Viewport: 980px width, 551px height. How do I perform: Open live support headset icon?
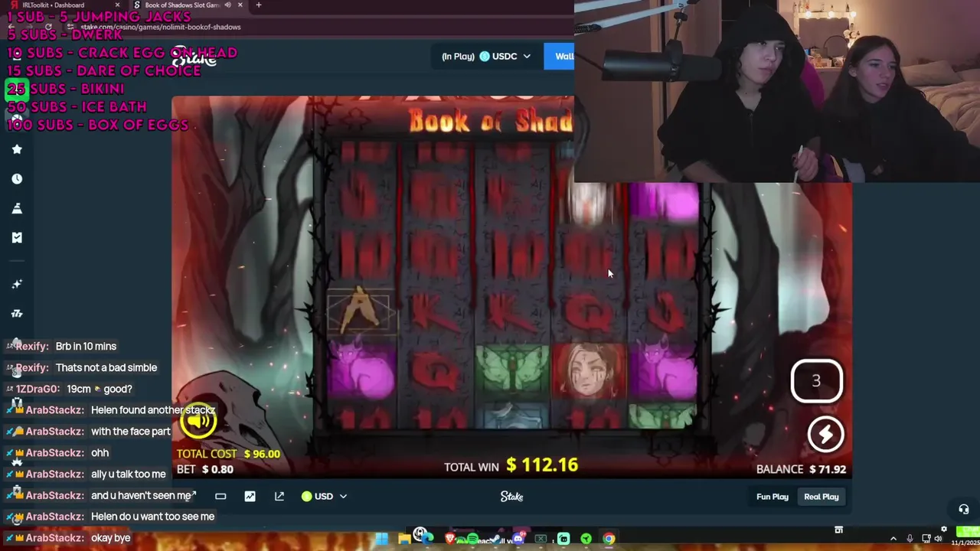(x=963, y=510)
